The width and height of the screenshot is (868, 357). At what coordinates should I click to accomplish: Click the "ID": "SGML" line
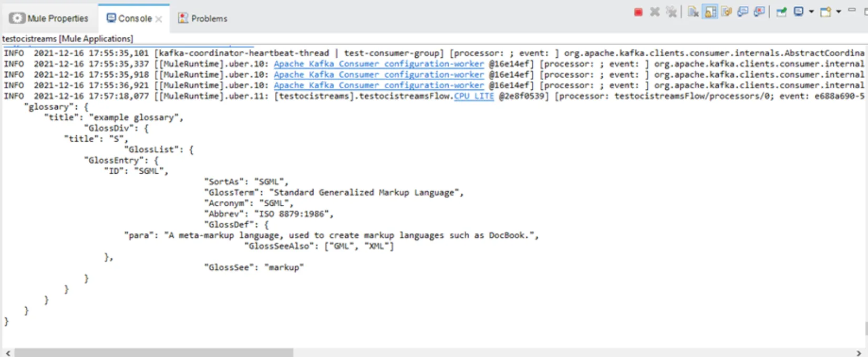tap(136, 171)
